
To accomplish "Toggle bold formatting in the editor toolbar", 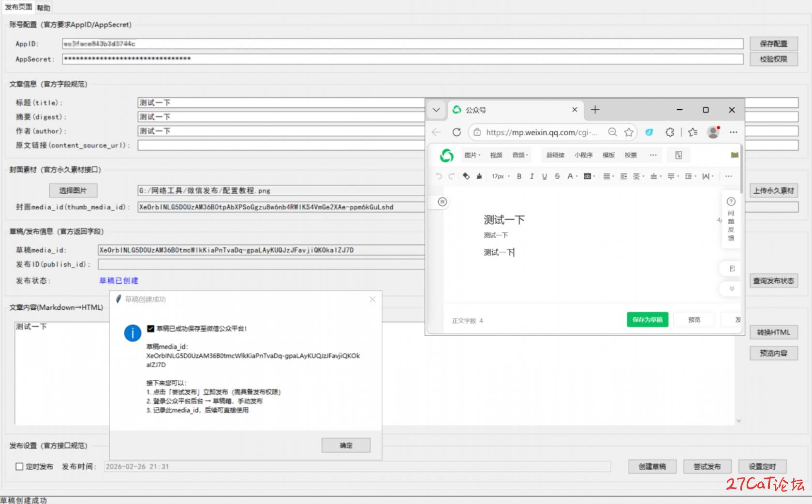I will pos(519,176).
